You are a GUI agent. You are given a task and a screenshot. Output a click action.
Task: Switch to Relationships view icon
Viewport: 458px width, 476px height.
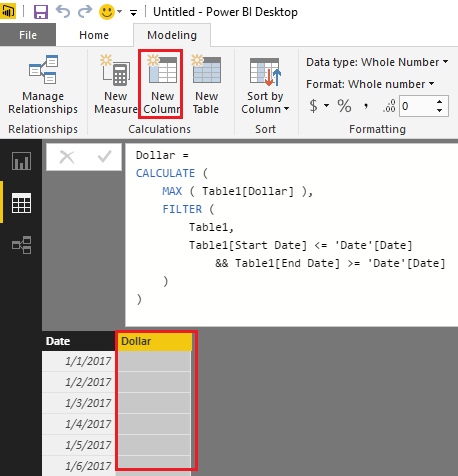tap(21, 245)
